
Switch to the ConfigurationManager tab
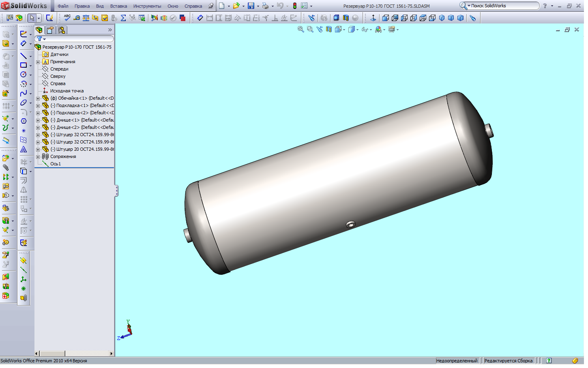pos(62,30)
